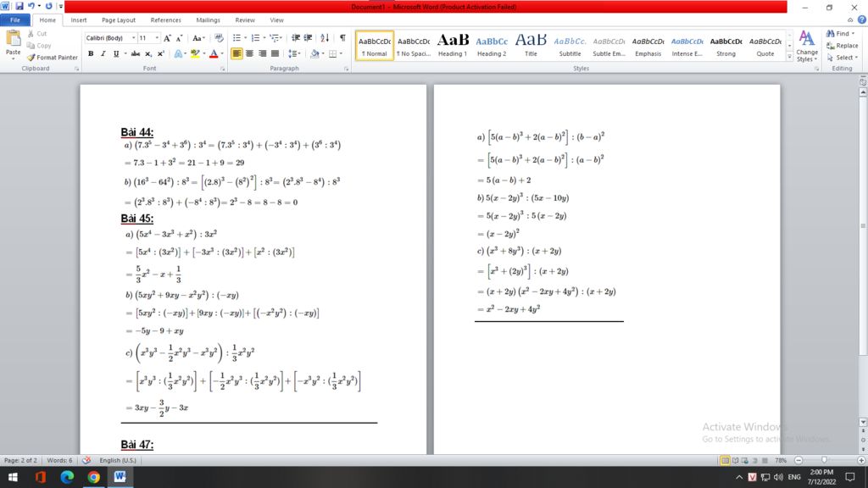Screen dimensions: 868x488
Task: Clear formatting with the eraser icon
Action: (x=220, y=38)
